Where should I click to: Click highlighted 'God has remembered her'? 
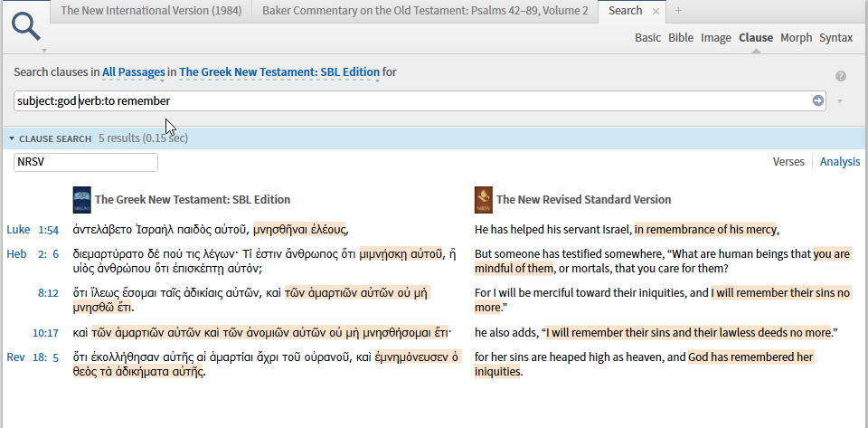(x=750, y=357)
